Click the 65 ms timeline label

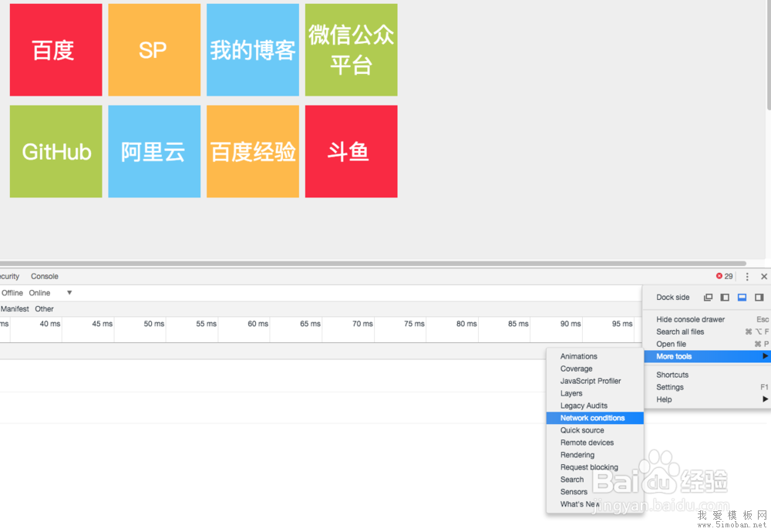310,324
